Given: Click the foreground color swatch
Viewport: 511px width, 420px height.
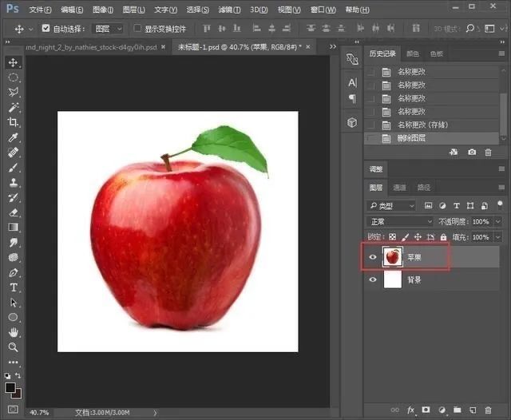Looking at the screenshot, I should tap(10, 387).
